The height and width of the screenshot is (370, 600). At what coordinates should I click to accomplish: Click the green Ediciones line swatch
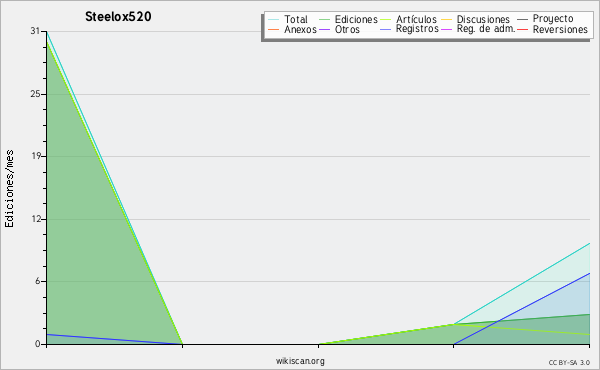point(324,20)
